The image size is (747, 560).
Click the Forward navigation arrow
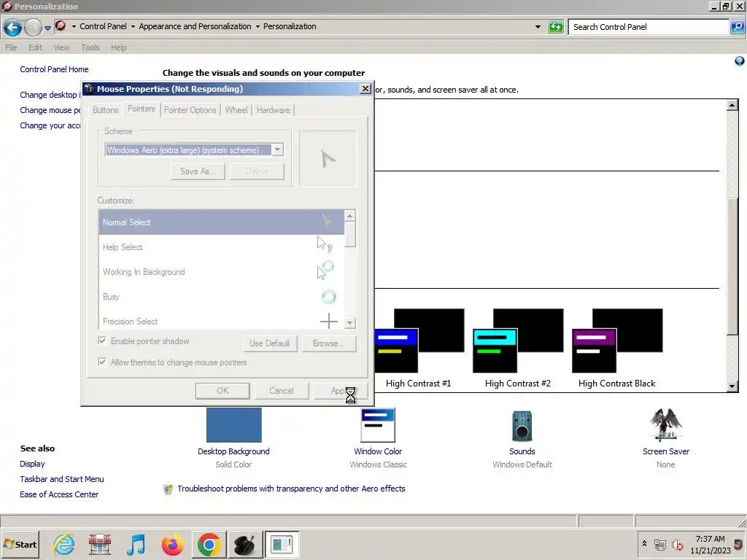coord(33,27)
